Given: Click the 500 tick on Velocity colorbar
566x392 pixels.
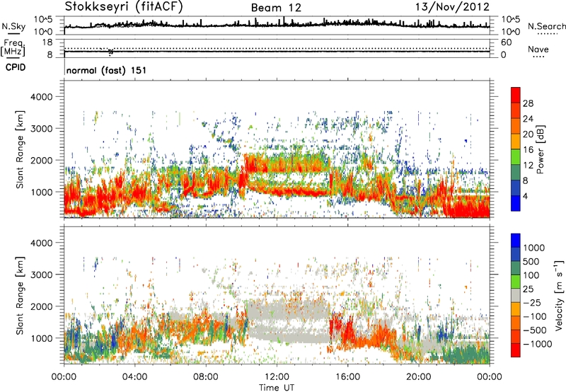Looking at the screenshot, I should (531, 261).
